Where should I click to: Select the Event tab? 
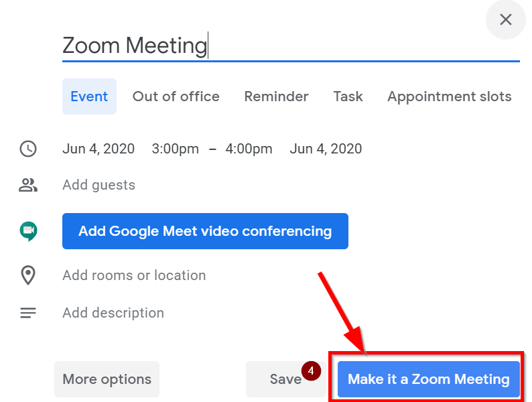click(89, 96)
